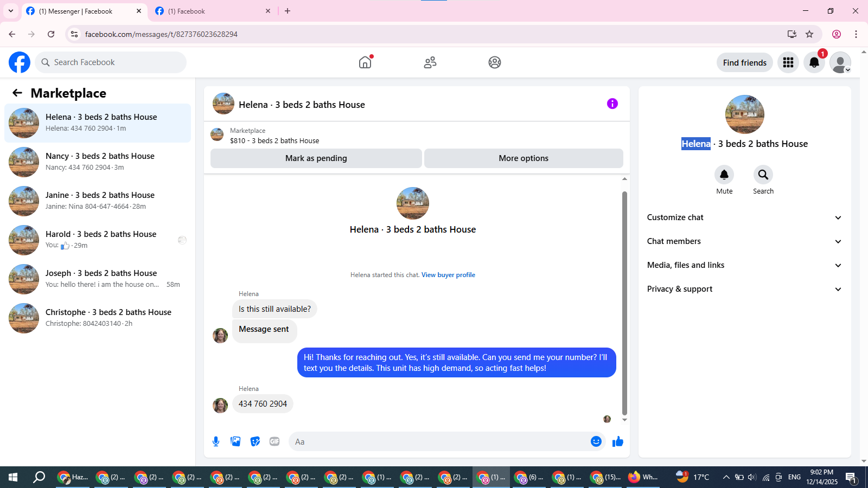Open house thumbnail in right info panel
Screen dimensions: 868x488
[x=745, y=114]
